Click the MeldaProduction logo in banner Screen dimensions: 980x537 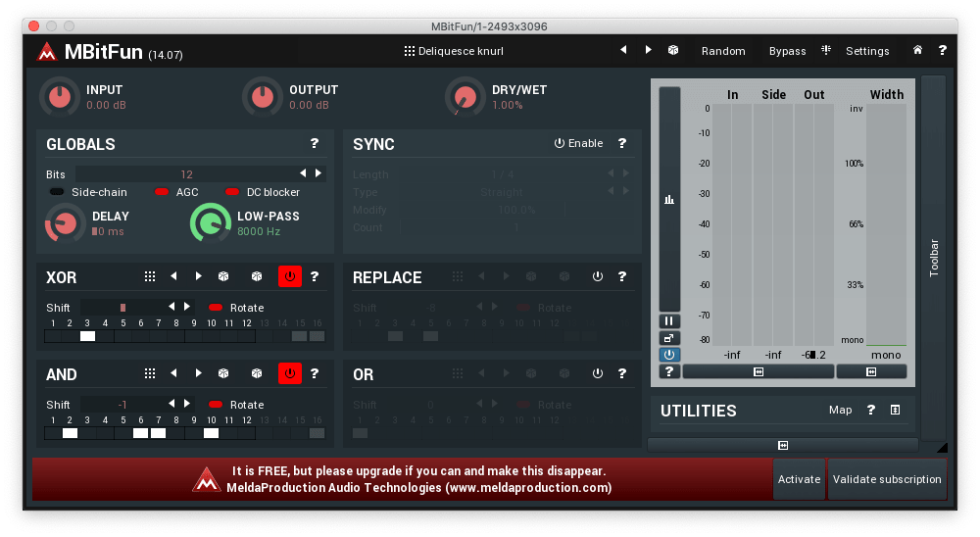206,479
